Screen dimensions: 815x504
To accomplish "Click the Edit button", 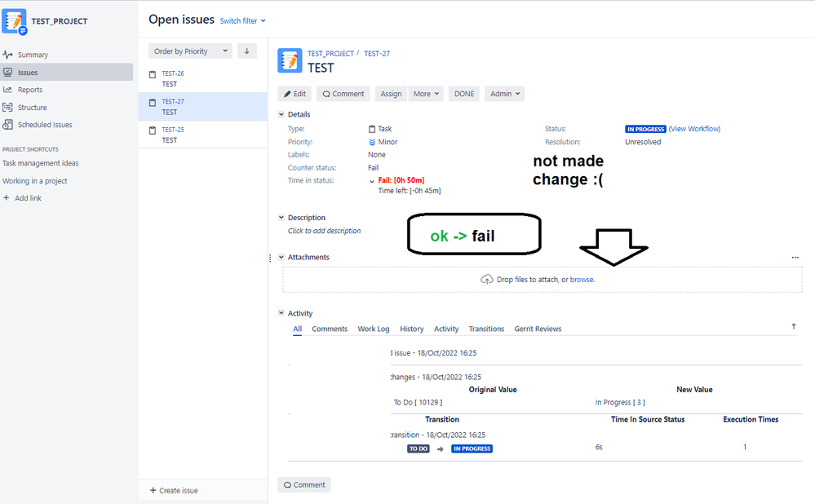I will click(x=295, y=94).
